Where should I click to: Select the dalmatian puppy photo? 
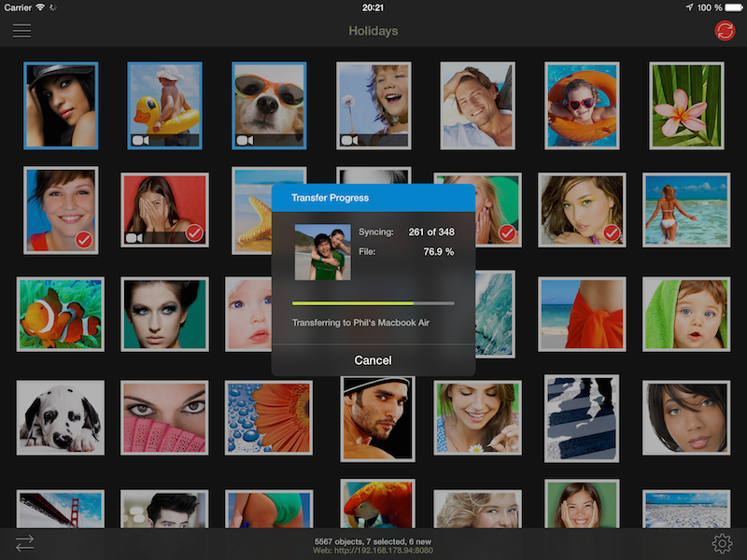tap(61, 417)
